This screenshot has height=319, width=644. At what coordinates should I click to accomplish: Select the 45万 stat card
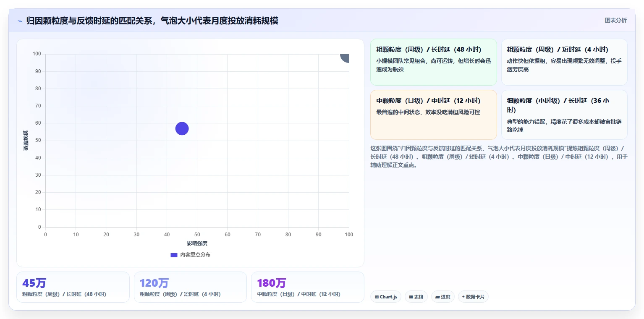click(x=73, y=287)
